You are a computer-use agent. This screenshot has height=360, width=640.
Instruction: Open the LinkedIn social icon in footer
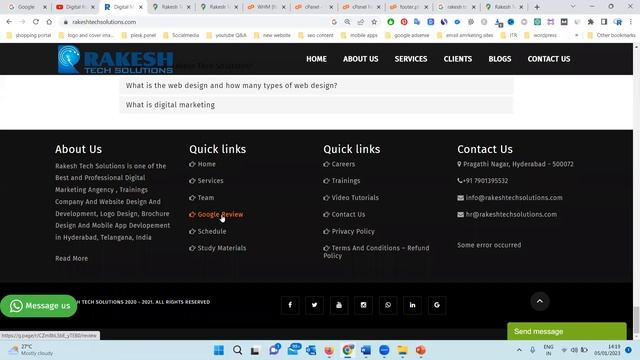[412, 305]
